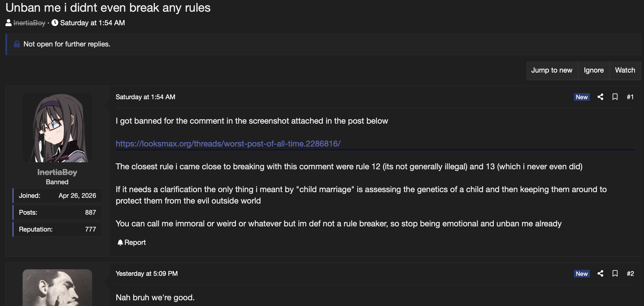
Task: Click the share icon on post #2
Action: (601, 274)
